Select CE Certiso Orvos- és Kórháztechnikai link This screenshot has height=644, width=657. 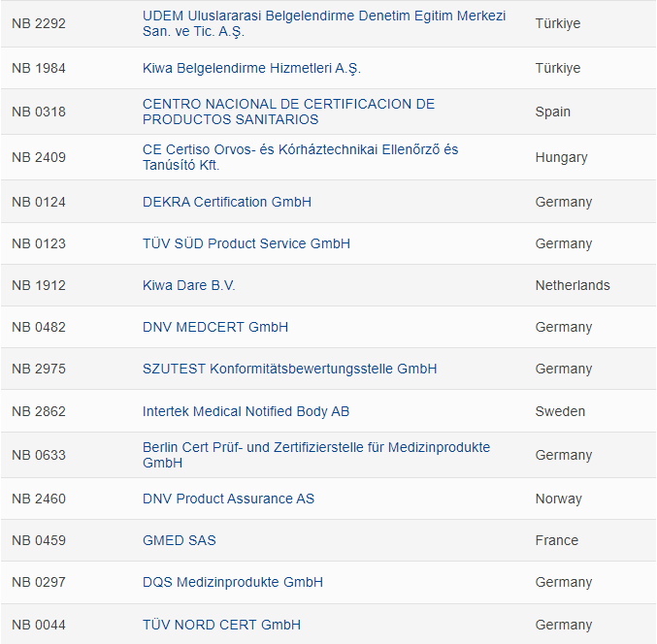click(x=300, y=149)
